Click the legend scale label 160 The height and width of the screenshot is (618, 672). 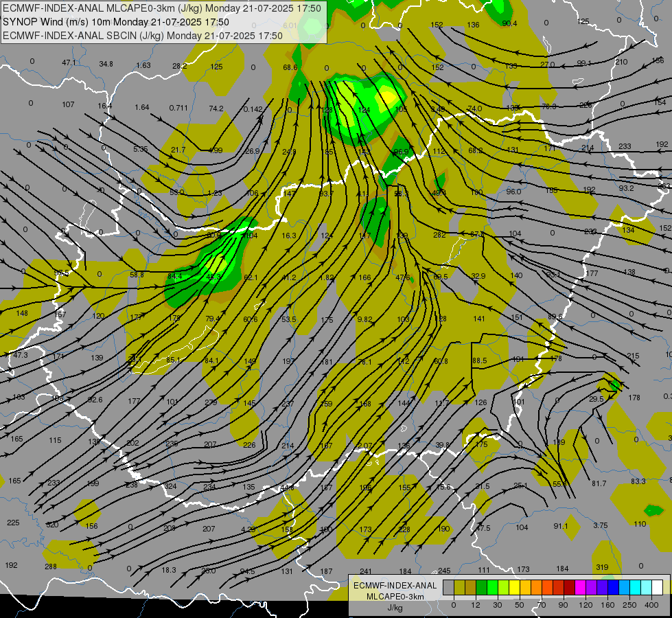[607, 605]
